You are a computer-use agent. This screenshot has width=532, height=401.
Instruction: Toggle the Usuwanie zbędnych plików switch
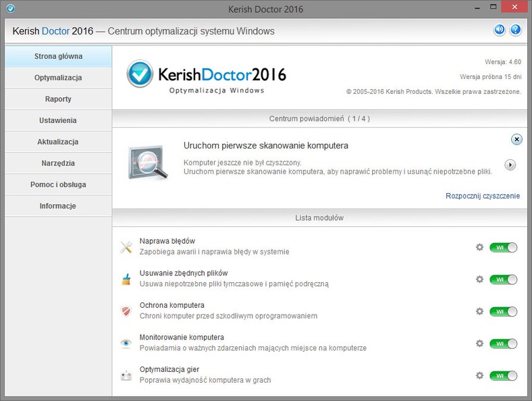point(503,279)
